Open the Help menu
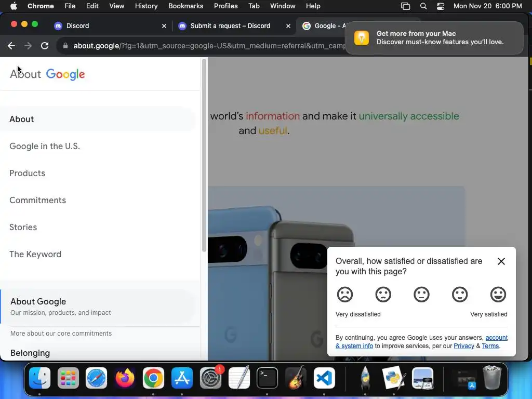The image size is (532, 399). coord(313,6)
